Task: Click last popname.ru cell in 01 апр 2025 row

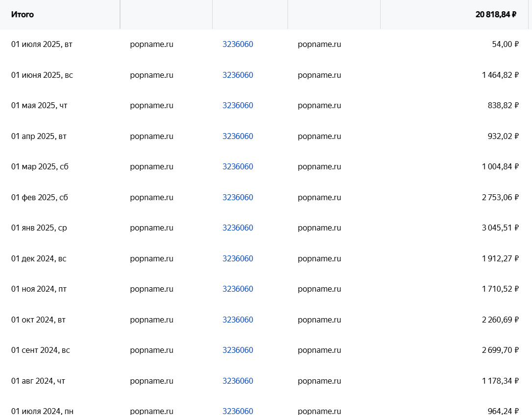Action: 319,137
